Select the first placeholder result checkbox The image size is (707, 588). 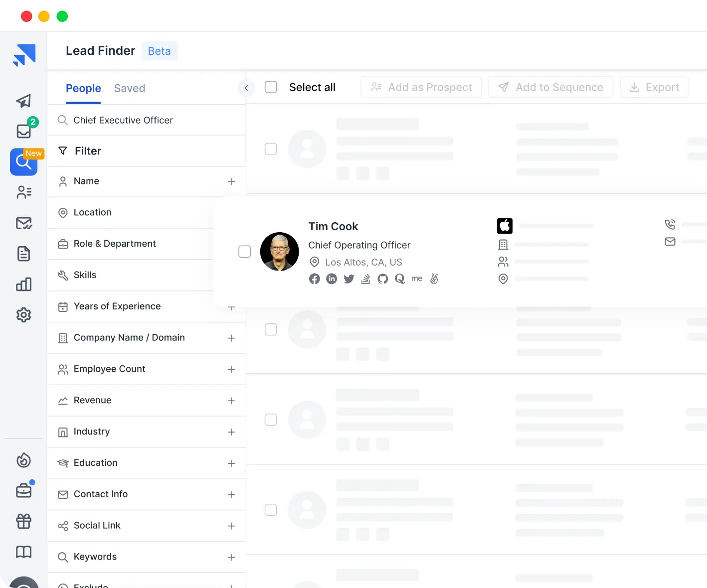(271, 149)
